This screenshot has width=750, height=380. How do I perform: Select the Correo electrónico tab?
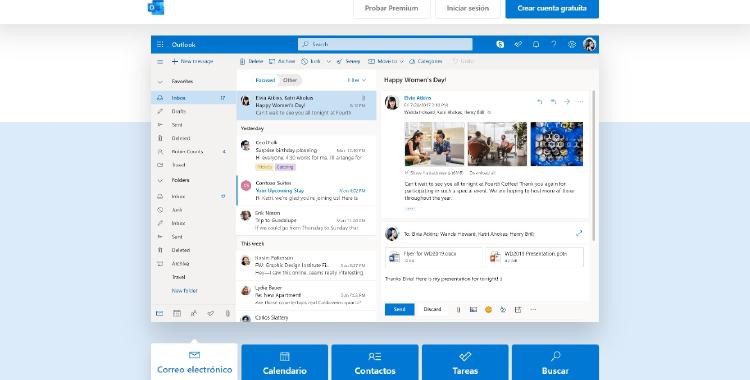click(x=194, y=362)
